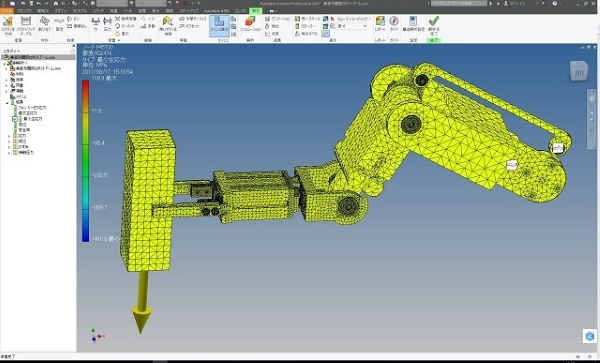Switch to the Autodesk A360 ribbon tab
This screenshot has height=363, width=600.
tap(216, 11)
